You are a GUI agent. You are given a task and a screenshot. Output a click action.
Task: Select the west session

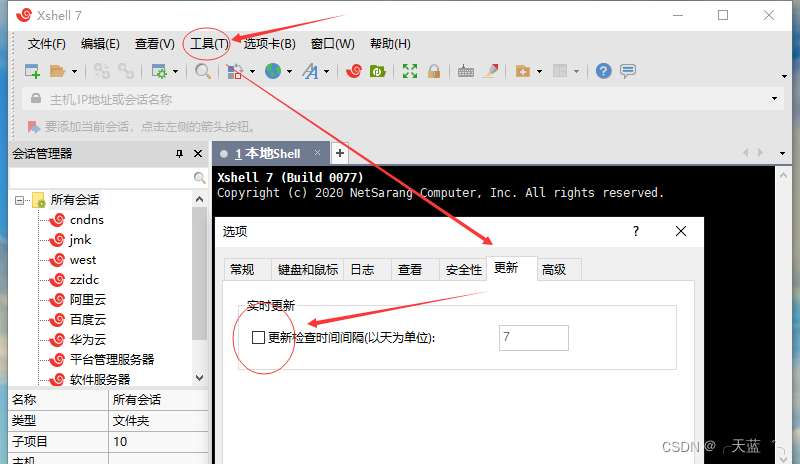click(83, 260)
